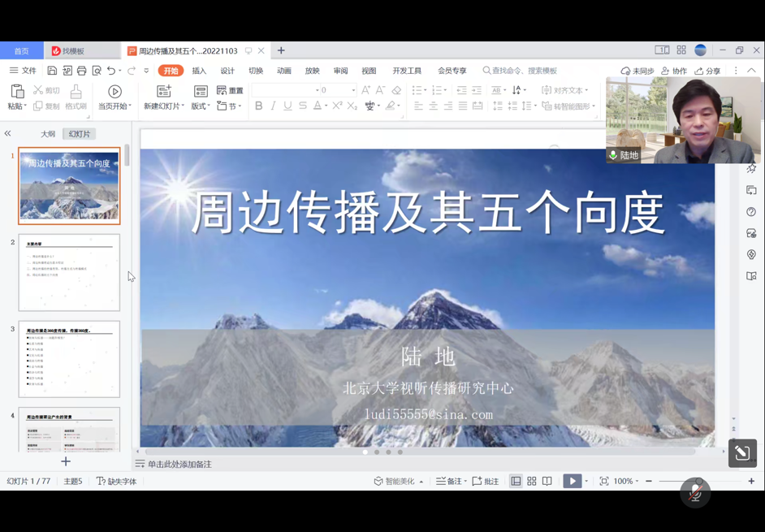The height and width of the screenshot is (532, 765).
Task: Select slide 3 thumbnail in the panel
Action: coord(69,359)
